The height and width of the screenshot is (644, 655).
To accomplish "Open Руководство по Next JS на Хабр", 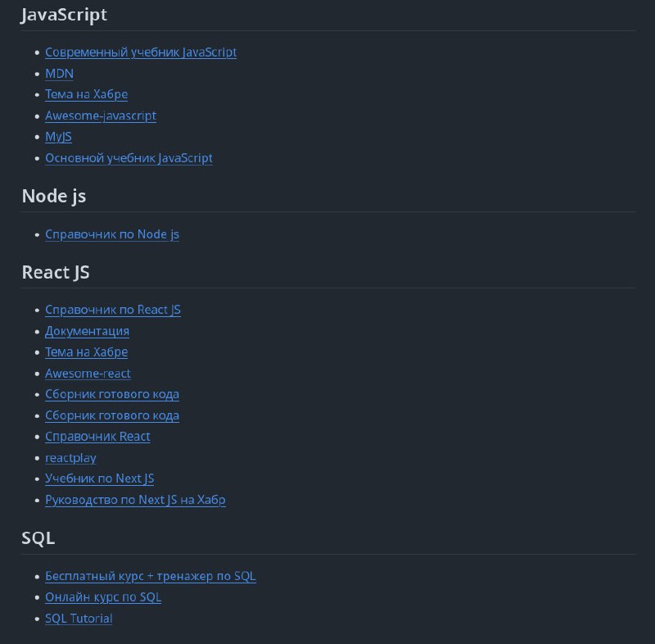I will (135, 500).
